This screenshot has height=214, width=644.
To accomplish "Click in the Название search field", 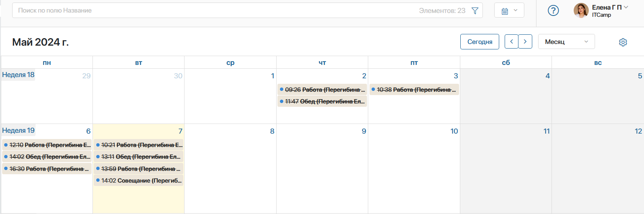I will coord(209,10).
